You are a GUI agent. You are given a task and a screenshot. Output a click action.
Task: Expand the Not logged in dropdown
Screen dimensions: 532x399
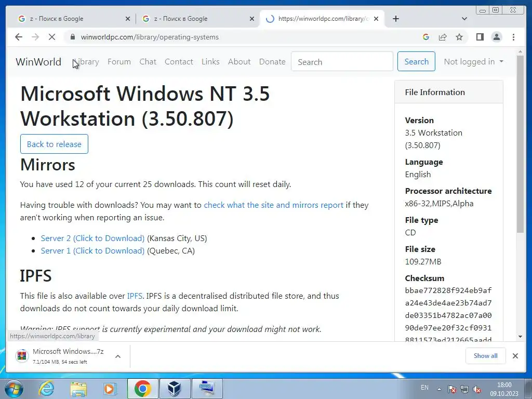coord(474,62)
